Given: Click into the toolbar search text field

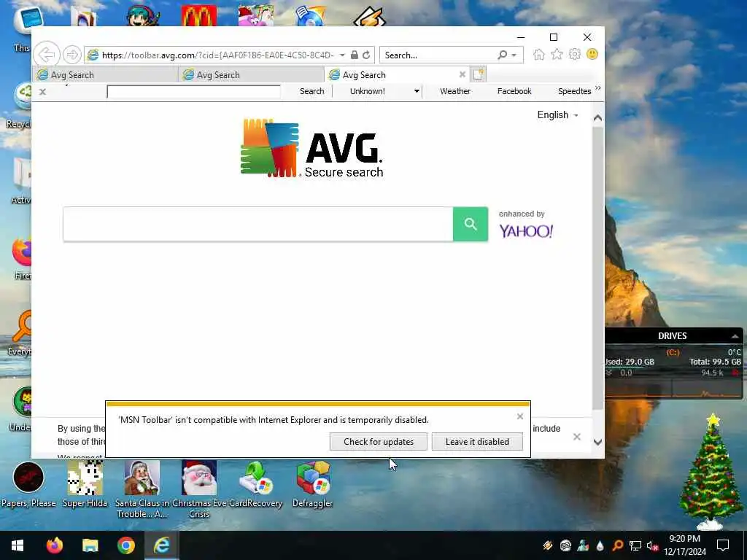Looking at the screenshot, I should (194, 91).
